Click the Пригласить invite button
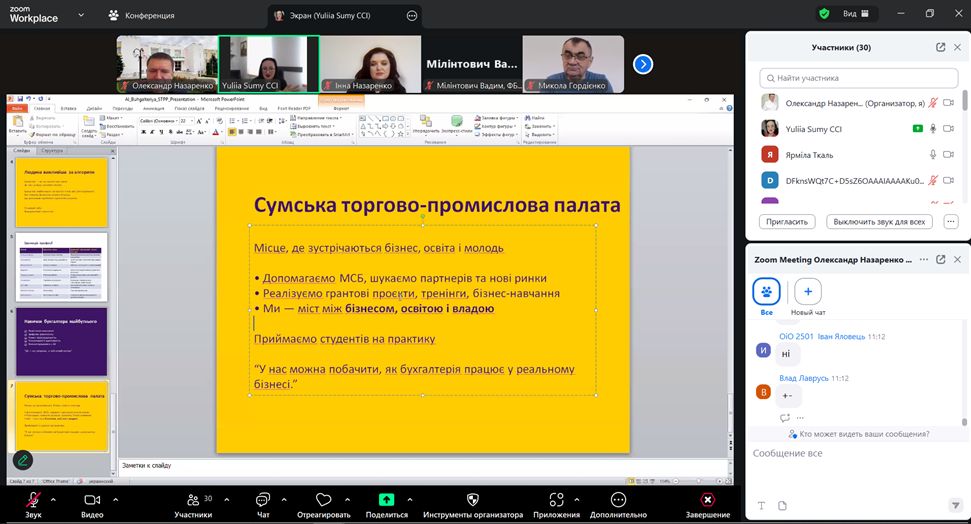This screenshot has width=971, height=524. (788, 221)
